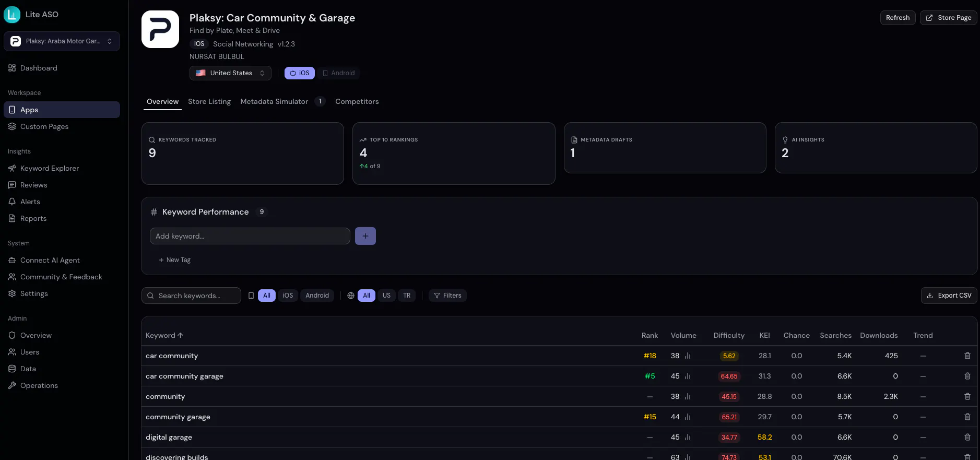This screenshot has width=980, height=460.
Task: Filter keywords by Android platform
Action: click(x=317, y=296)
